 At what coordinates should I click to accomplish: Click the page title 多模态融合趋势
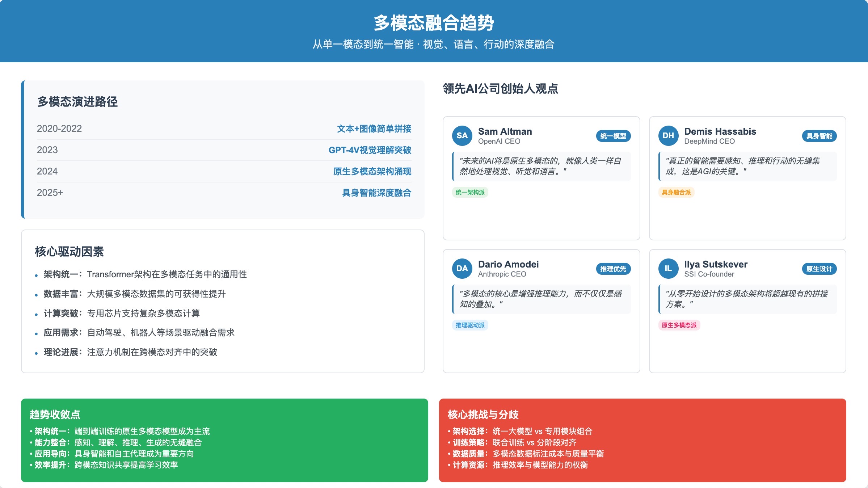[434, 23]
